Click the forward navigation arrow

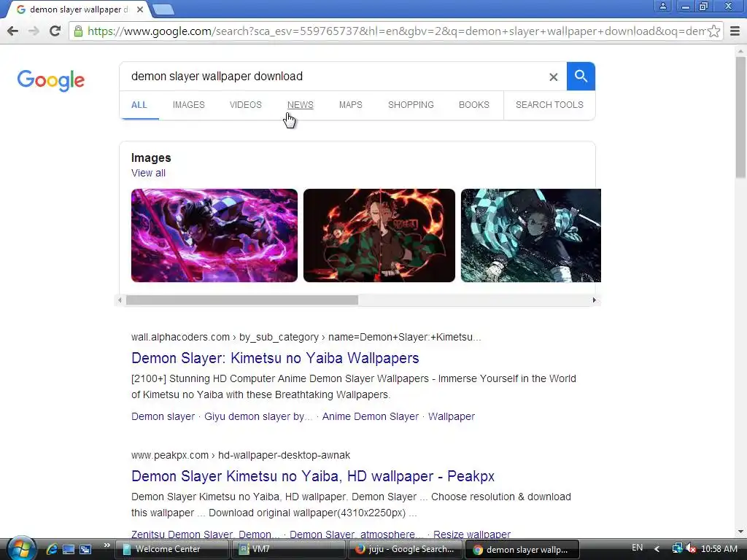pyautogui.click(x=34, y=31)
